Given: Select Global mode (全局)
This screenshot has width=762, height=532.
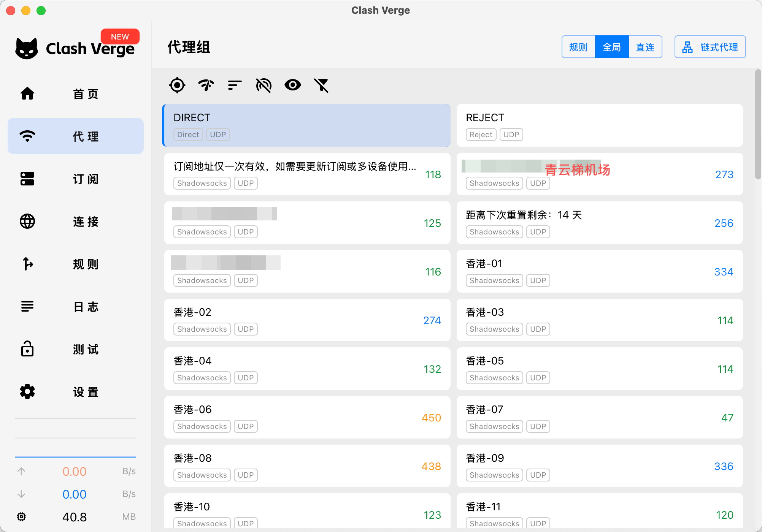Looking at the screenshot, I should pyautogui.click(x=611, y=47).
